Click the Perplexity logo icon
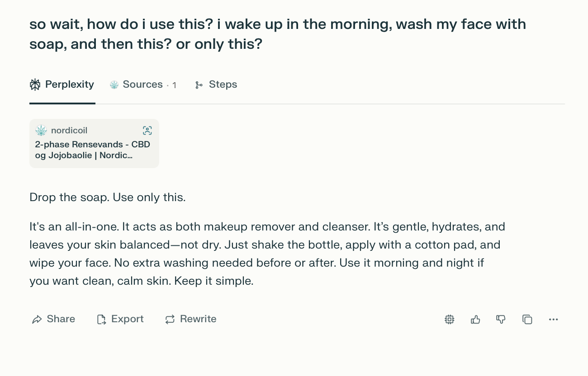 pos(35,85)
